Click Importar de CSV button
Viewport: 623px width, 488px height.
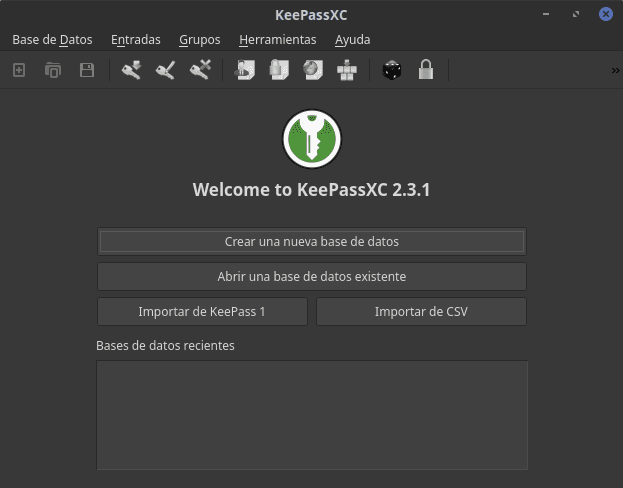click(x=421, y=312)
